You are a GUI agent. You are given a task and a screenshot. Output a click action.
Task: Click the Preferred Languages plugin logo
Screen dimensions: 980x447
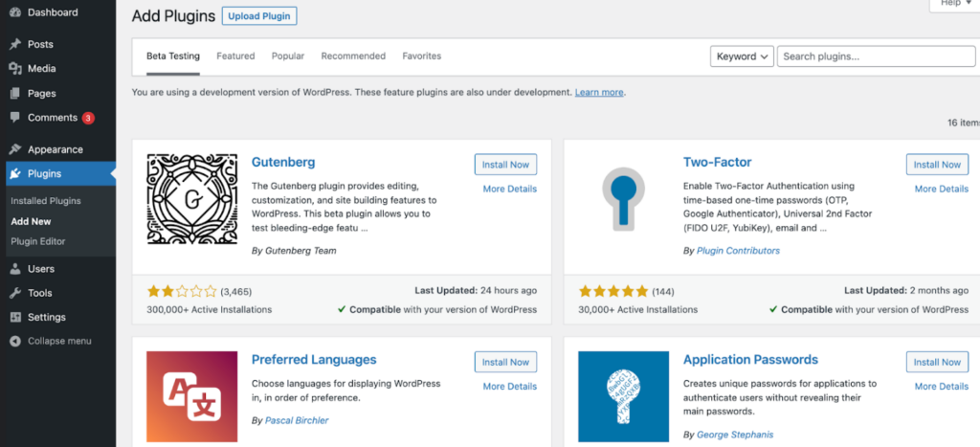point(191,396)
